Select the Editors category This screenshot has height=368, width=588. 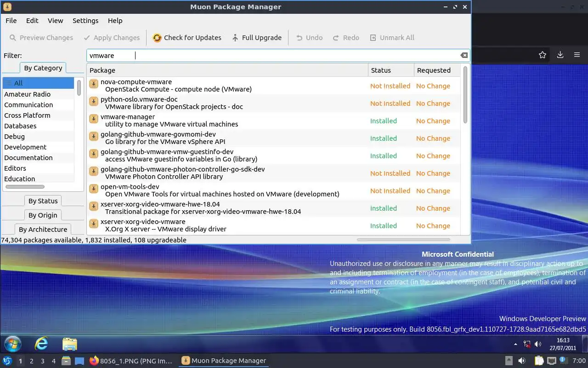39,168
